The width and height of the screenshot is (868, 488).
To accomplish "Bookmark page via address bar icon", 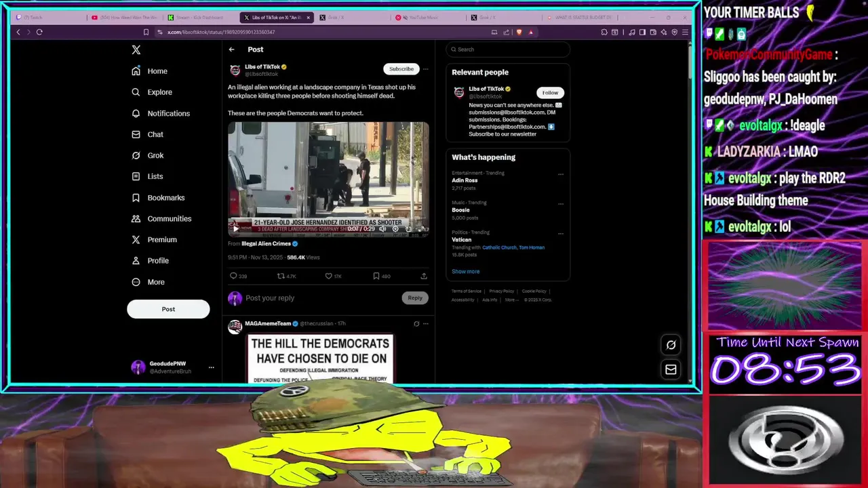I will tap(146, 32).
